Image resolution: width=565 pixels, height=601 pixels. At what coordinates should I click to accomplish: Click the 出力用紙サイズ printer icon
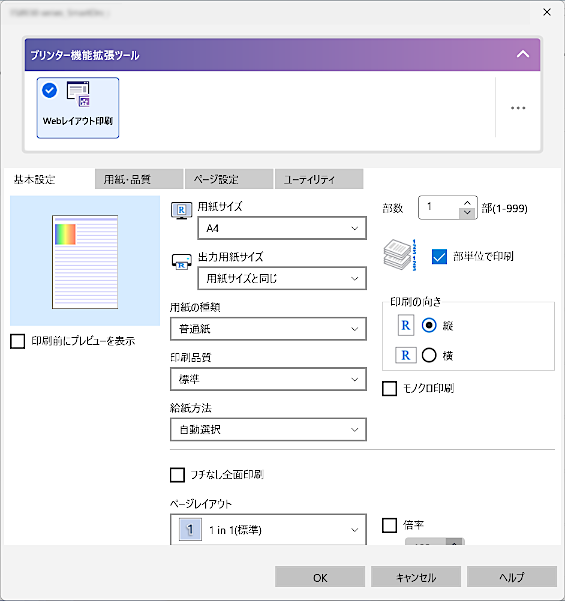(x=181, y=261)
